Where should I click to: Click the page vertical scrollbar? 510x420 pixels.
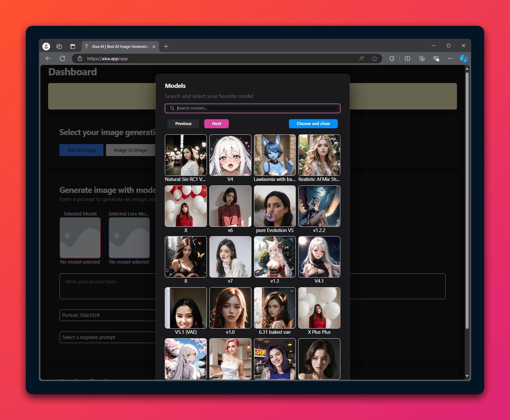pyautogui.click(x=467, y=200)
